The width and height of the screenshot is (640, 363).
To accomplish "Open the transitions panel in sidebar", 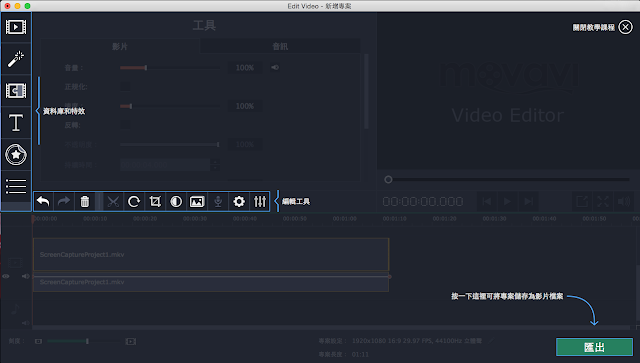I will pos(16,91).
